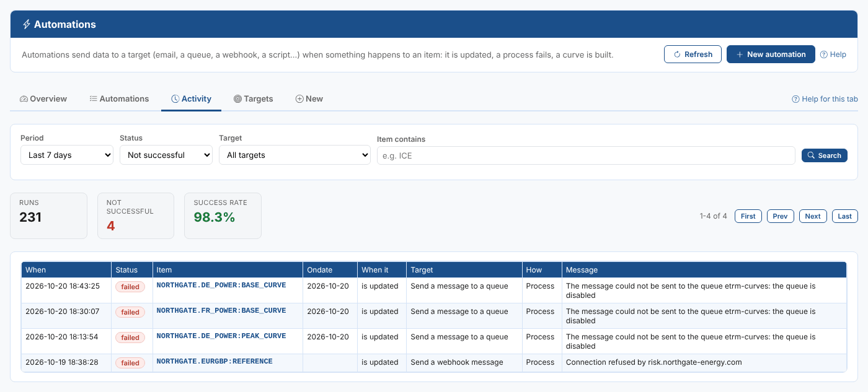This screenshot has width=868, height=392.
Task: Click failed badge for 18:30:07 row
Action: coord(130,312)
